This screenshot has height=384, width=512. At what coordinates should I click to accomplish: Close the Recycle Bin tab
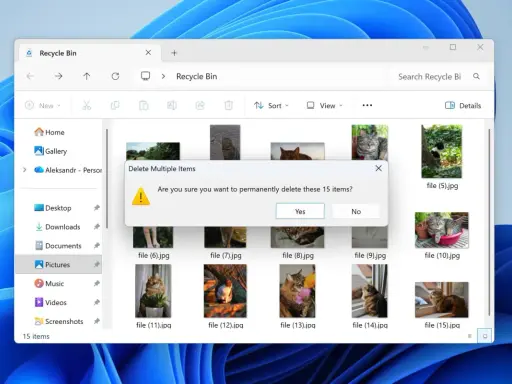click(148, 53)
